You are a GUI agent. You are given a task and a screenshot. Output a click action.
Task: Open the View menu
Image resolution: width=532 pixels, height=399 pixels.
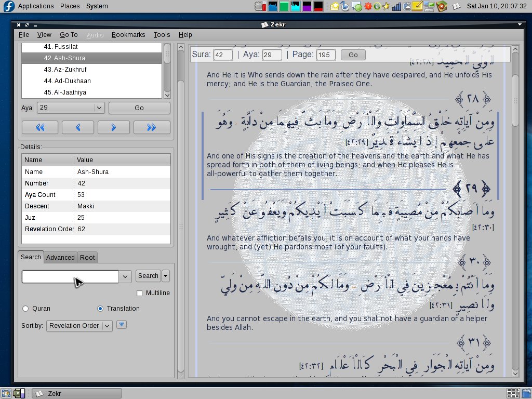click(x=44, y=35)
